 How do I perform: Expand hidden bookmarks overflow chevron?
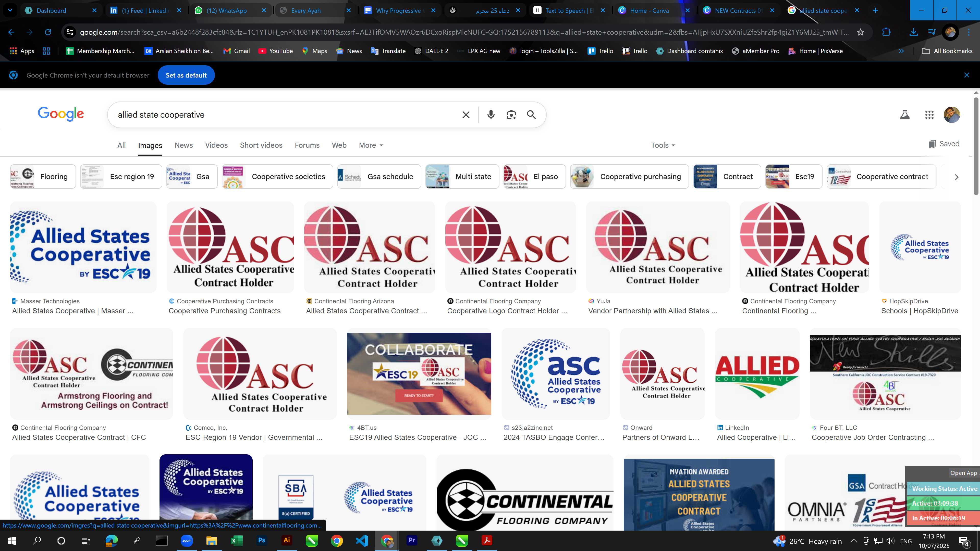[x=901, y=51]
